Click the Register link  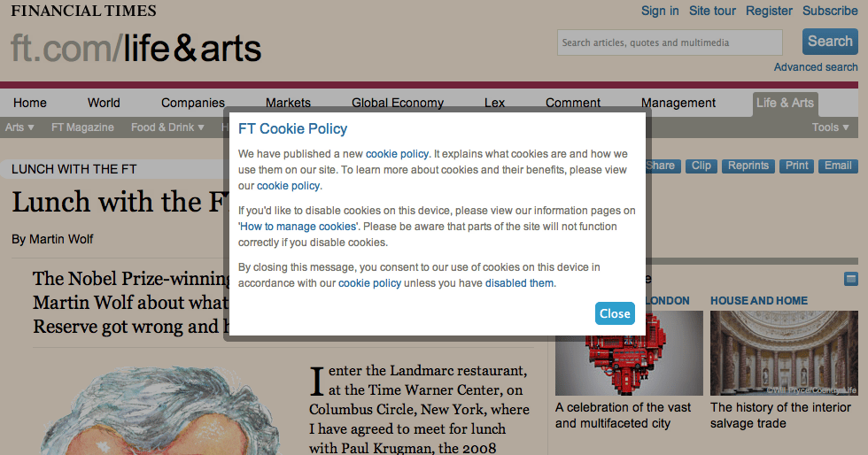(769, 12)
